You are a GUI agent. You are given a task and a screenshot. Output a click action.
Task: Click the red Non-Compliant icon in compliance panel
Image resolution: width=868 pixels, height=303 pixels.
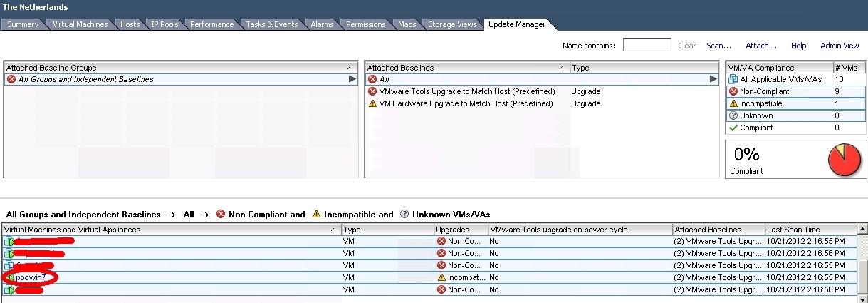point(733,91)
